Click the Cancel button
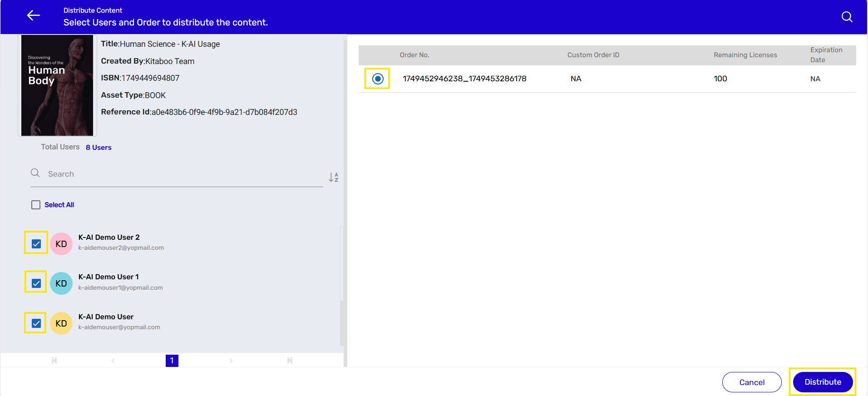 click(752, 382)
